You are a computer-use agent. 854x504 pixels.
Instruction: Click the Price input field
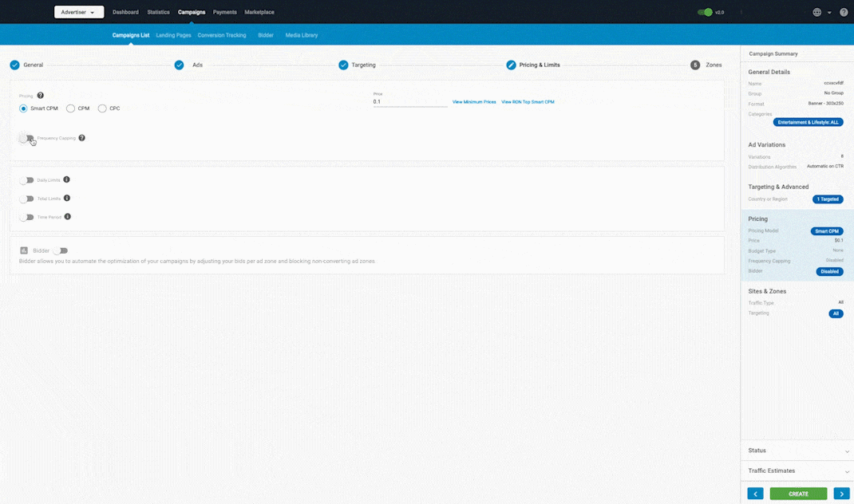click(409, 102)
